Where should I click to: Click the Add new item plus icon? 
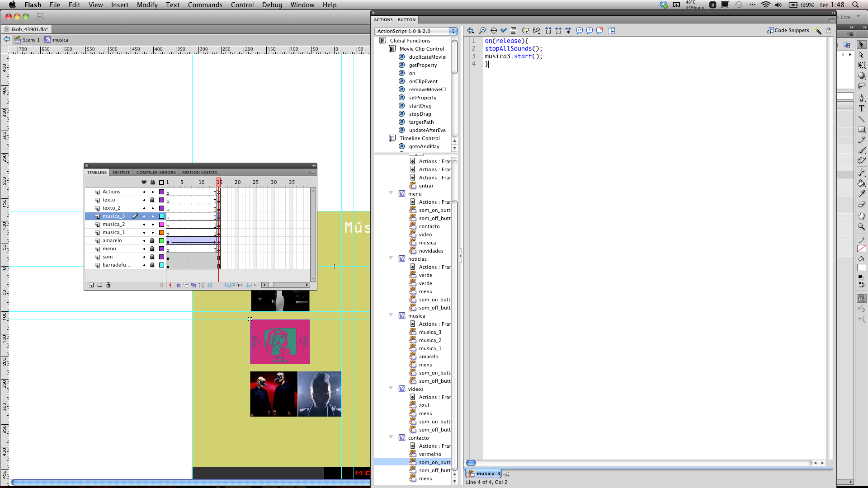(471, 31)
